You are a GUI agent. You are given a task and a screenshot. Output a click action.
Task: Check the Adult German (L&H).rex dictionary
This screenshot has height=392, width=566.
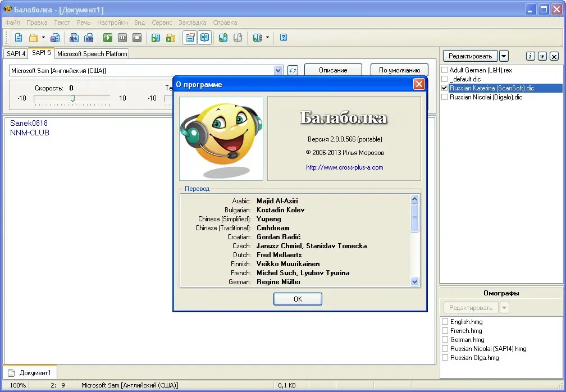click(x=445, y=70)
